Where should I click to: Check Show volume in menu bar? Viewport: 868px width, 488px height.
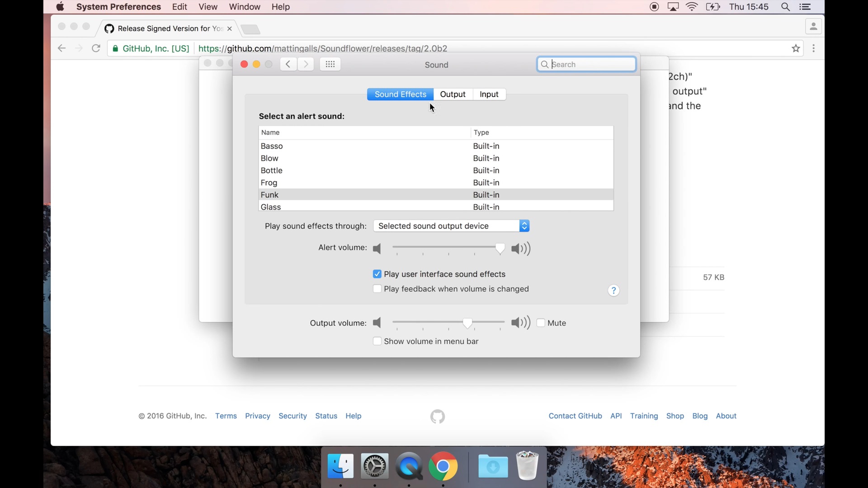377,342
